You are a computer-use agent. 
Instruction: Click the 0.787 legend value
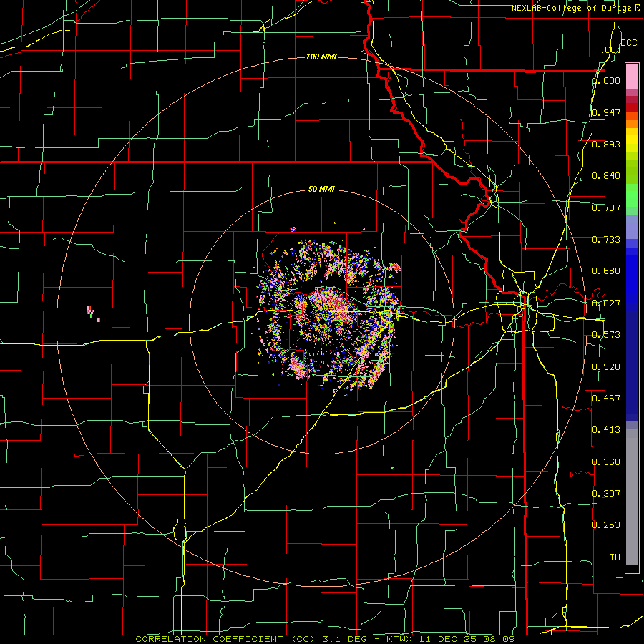coord(606,208)
